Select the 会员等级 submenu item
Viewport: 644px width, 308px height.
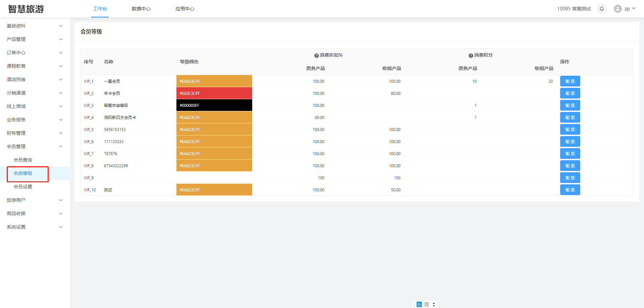[x=35, y=173]
